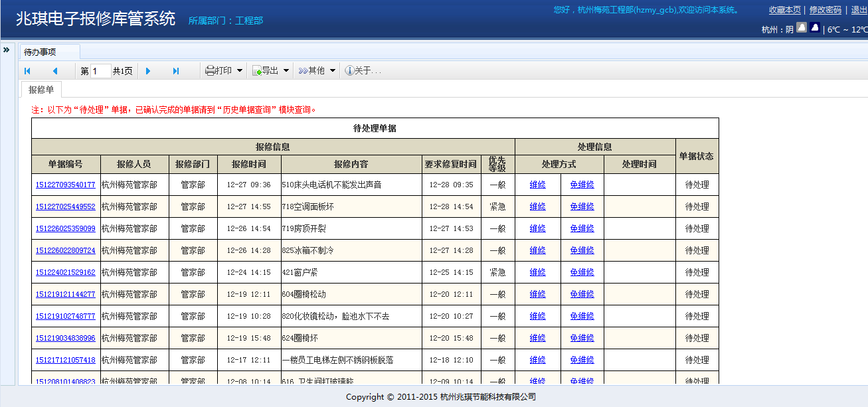The height and width of the screenshot is (407, 868).
Task: Go to last page navigation icon
Action: coord(176,71)
